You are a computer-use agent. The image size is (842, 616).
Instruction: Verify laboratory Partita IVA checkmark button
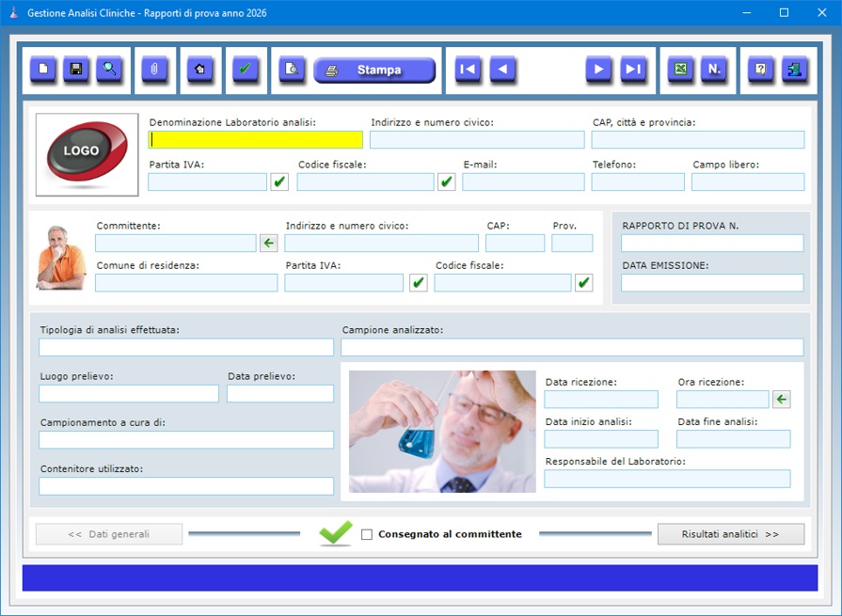(279, 182)
